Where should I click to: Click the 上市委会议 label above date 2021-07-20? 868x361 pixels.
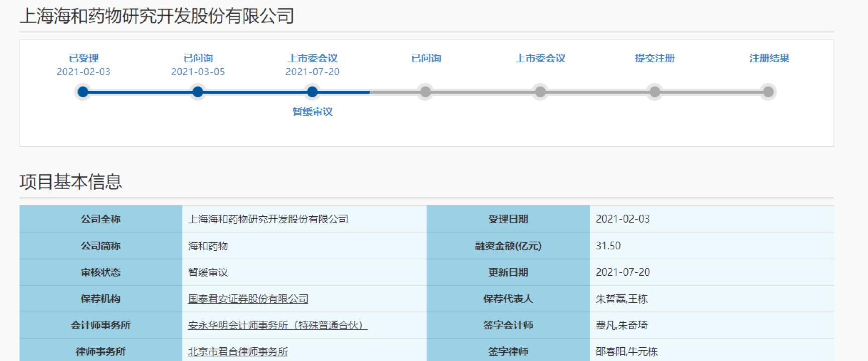tap(313, 58)
